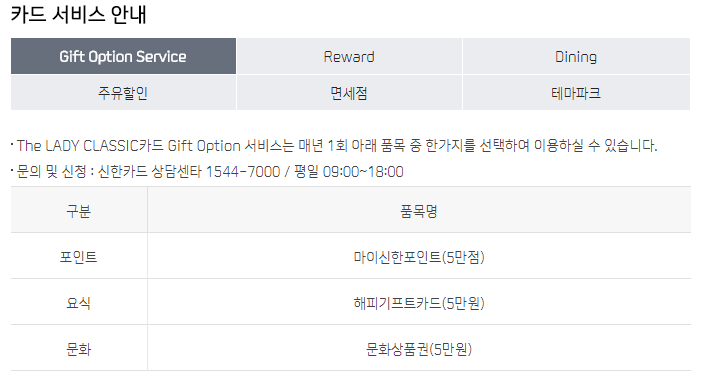Viewport: 702px width, 379px height.
Task: Select the 테마파크 tab
Action: pos(576,93)
